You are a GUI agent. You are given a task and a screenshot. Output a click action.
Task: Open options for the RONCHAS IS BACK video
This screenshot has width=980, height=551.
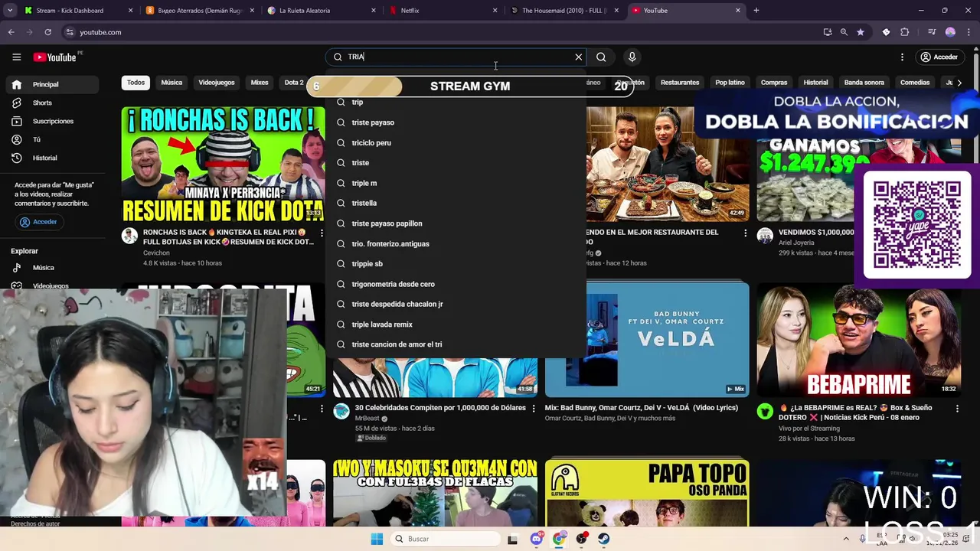coord(322,233)
